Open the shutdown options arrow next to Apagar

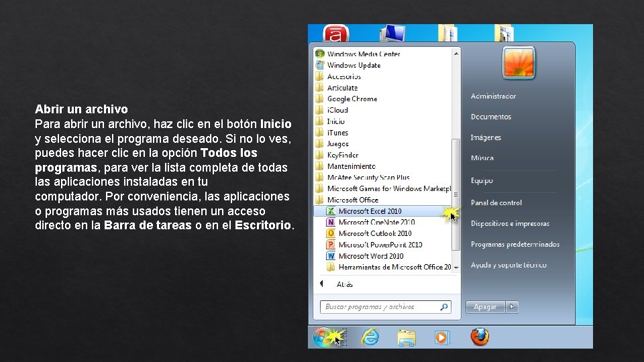pyautogui.click(x=512, y=306)
